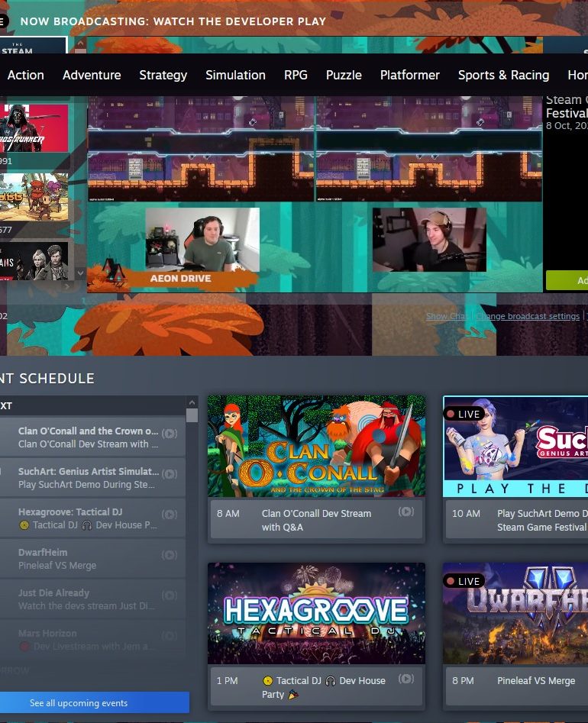The width and height of the screenshot is (588, 723).
Task: Set reminder icon for Hexagroove list row
Action: point(170,515)
